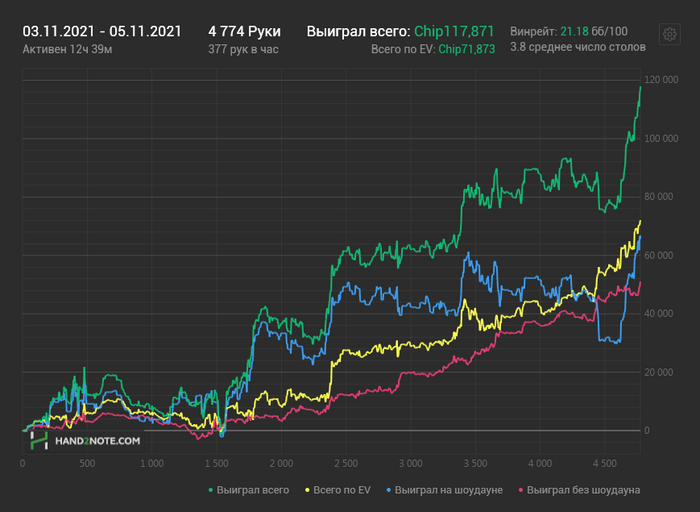The height and width of the screenshot is (512, 700).
Task: Click the 80 000 y-axis label
Action: pos(658,197)
